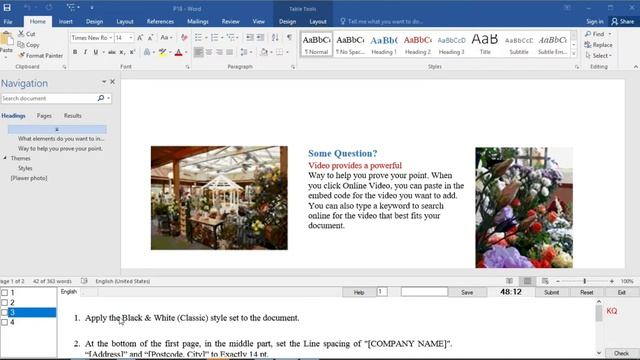The image size is (640, 360).
Task: Click the Line Spacing icon
Action: (244, 52)
